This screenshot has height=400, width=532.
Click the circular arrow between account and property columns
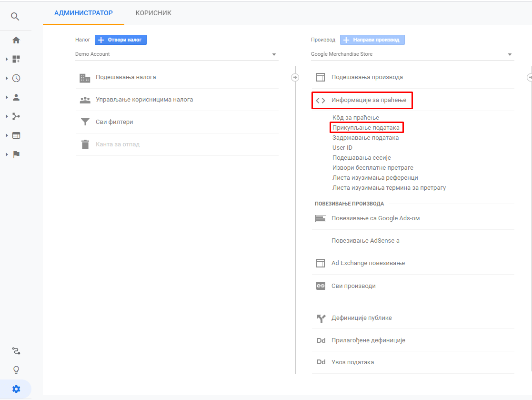[295, 78]
